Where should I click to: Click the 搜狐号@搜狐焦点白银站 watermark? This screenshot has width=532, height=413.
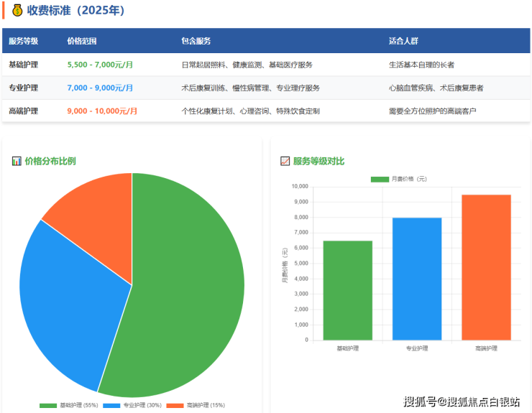(x=462, y=401)
